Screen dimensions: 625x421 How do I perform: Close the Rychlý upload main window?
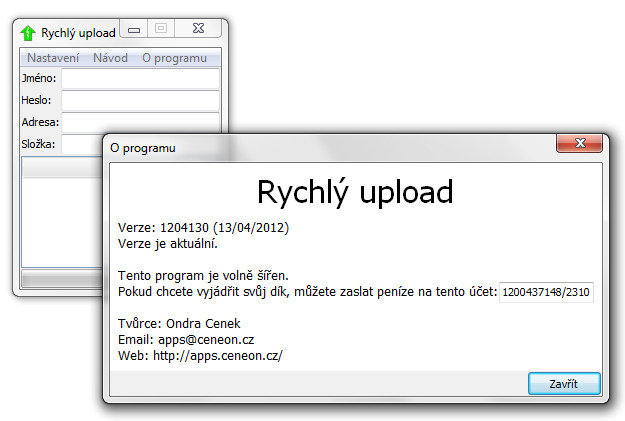click(198, 29)
